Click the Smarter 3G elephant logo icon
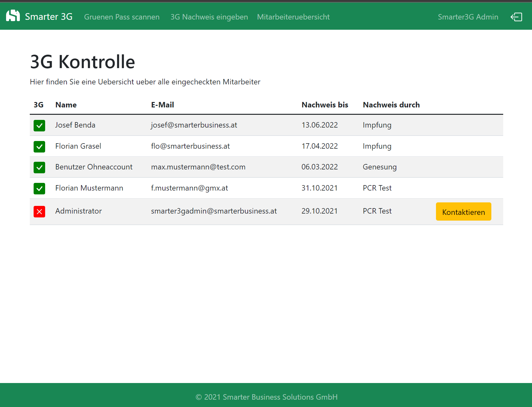The width and height of the screenshot is (532, 407). coord(13,16)
